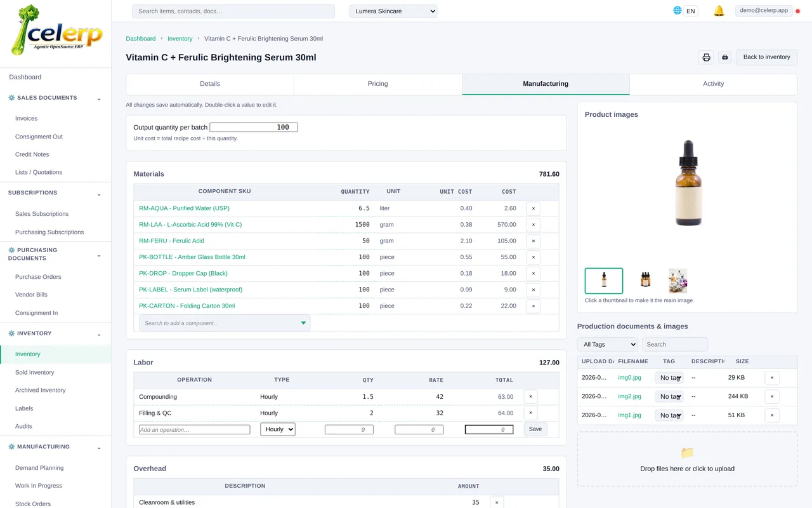Viewport: 812px width, 508px height.
Task: Open the component search dropdown arrow
Action: [303, 323]
